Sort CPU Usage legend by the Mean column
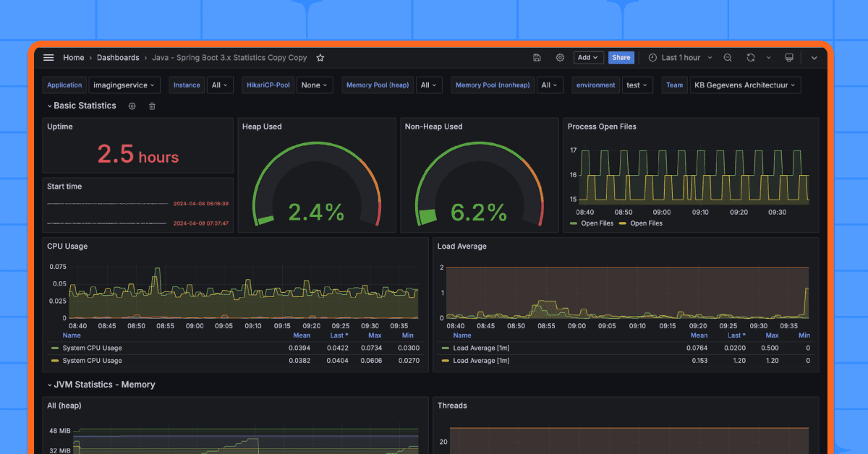This screenshot has width=868, height=454. tap(302, 335)
